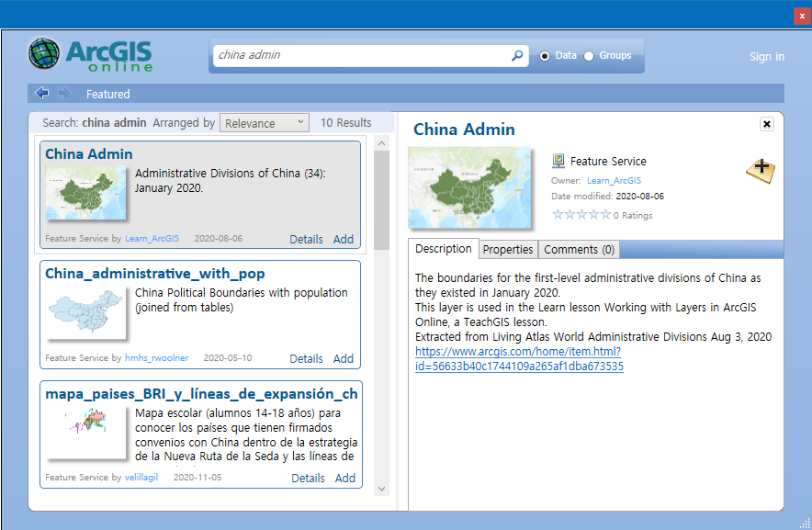Open Details for China_administrative_with_pop
The height and width of the screenshot is (530, 812).
(x=306, y=358)
